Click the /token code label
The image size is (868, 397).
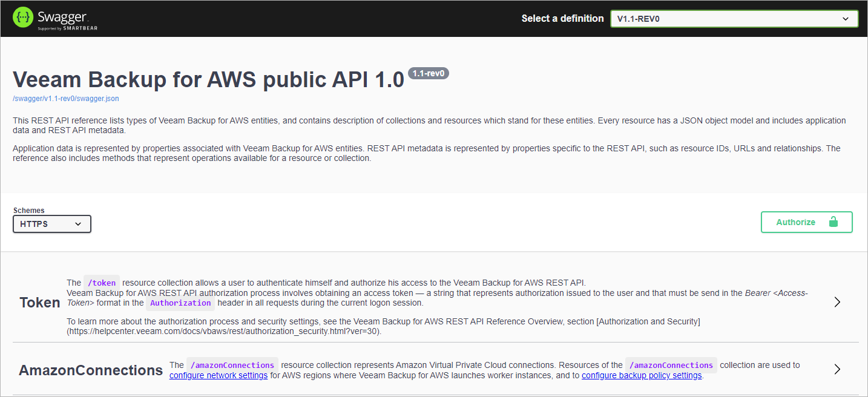pos(102,283)
